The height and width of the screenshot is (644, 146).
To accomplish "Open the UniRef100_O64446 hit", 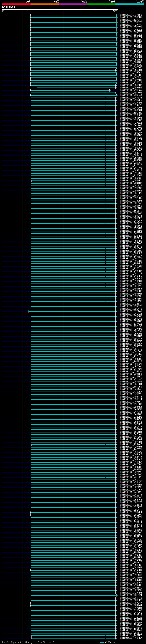I will click(x=131, y=422).
